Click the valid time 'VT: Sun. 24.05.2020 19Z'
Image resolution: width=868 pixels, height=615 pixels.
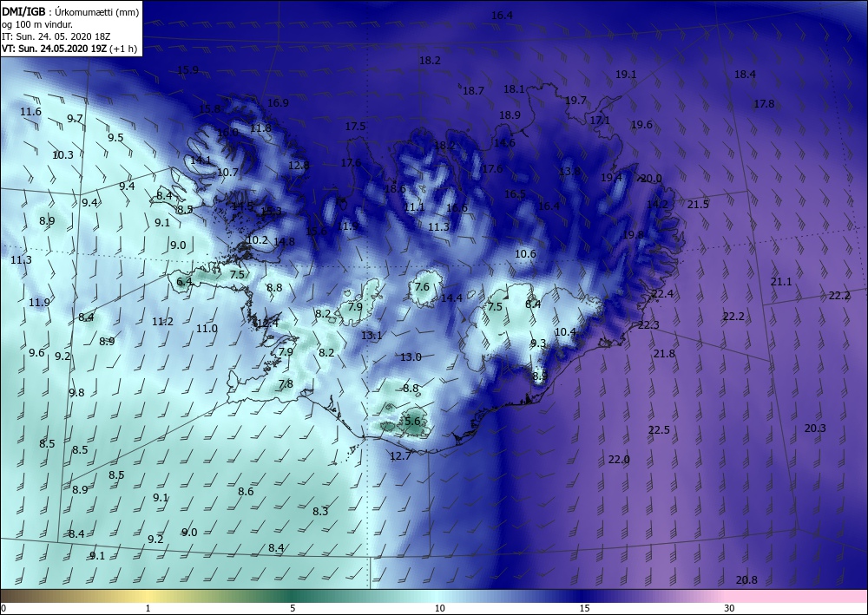[54, 48]
